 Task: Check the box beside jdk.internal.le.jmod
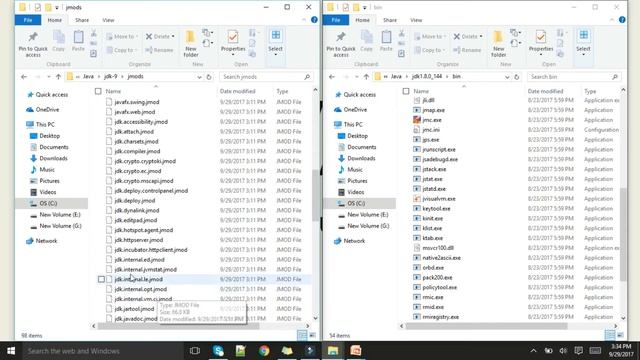[x=101, y=279]
